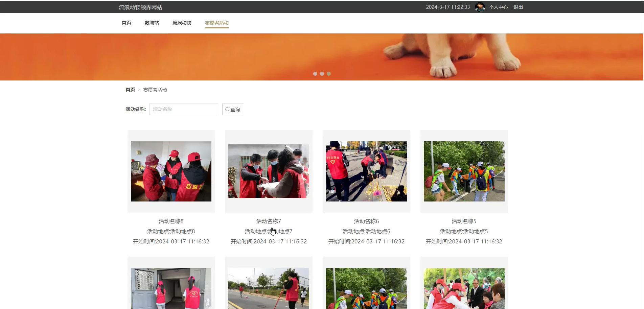Click the 活动名称5 title text
The image size is (644, 309).
pyautogui.click(x=464, y=221)
